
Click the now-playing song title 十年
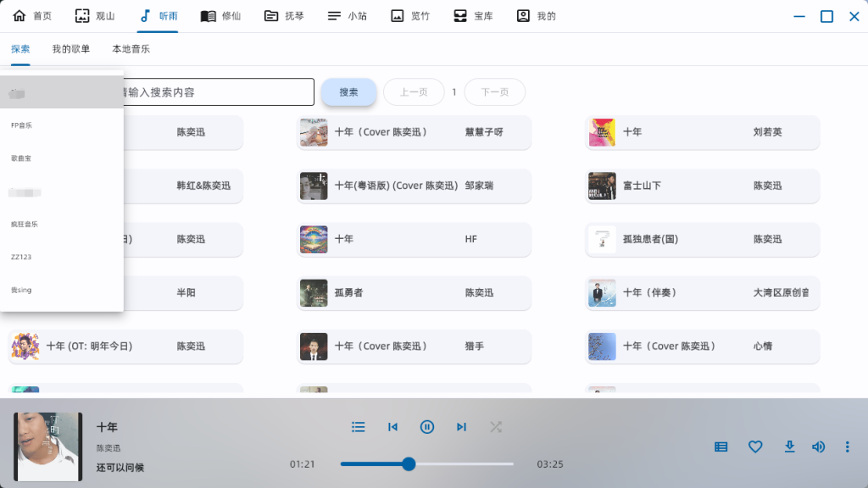(x=107, y=427)
